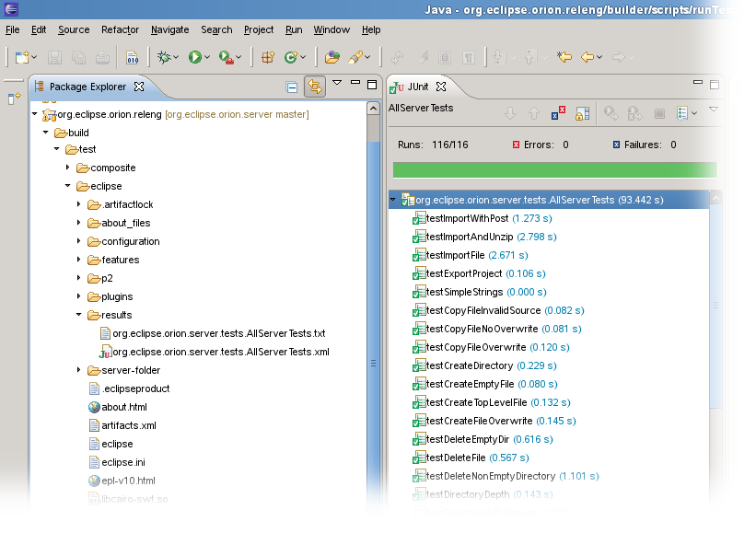Click Rerun Failed Tests First icon
This screenshot has width=756, height=533.
click(x=634, y=114)
